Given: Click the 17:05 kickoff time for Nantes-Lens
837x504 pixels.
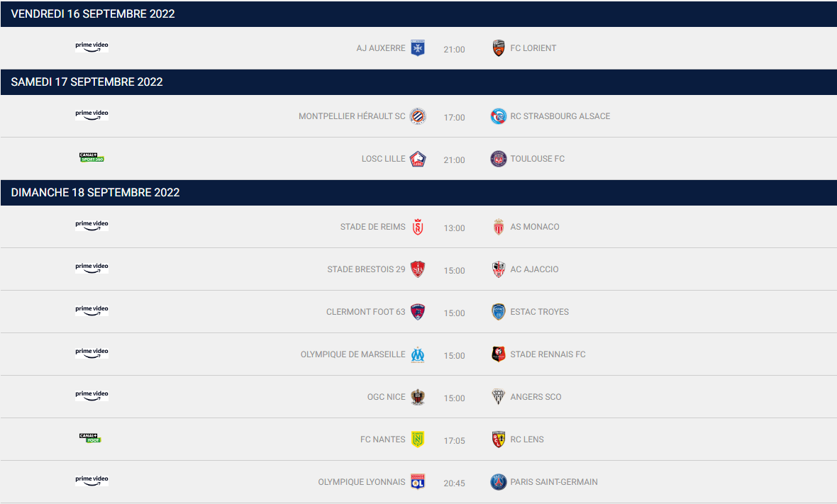Looking at the screenshot, I should click(x=454, y=440).
